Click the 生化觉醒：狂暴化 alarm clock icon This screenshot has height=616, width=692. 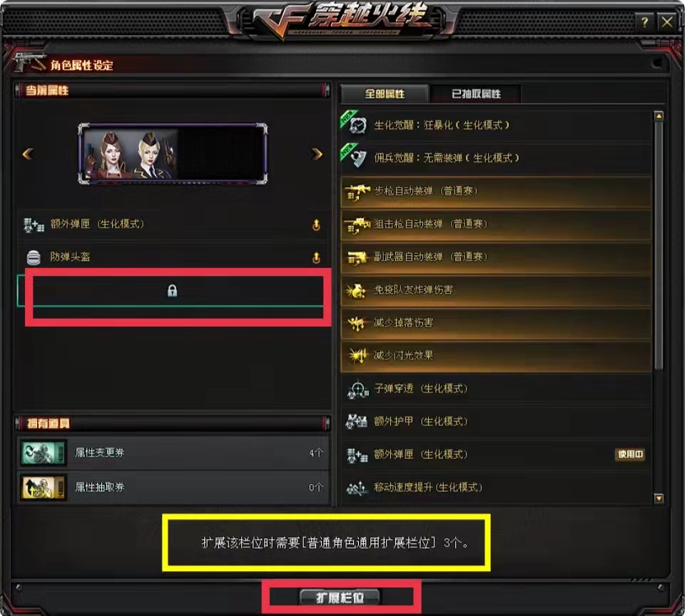pos(357,125)
